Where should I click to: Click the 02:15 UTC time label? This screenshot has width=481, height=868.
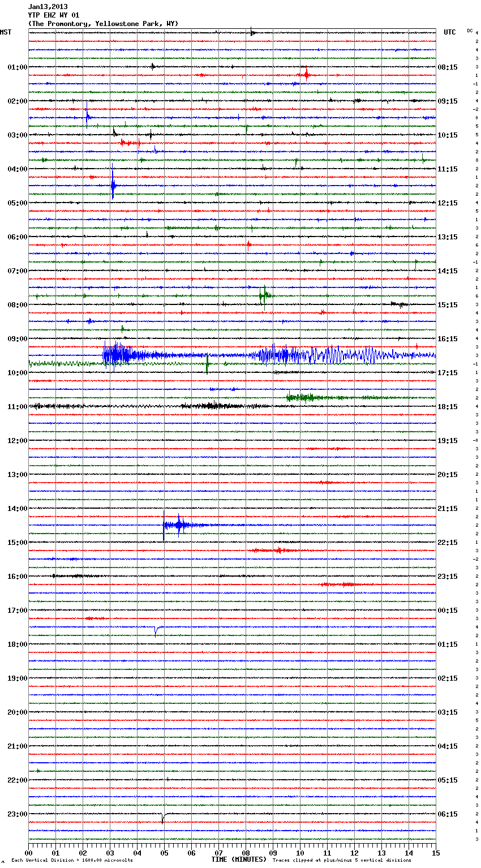click(448, 678)
